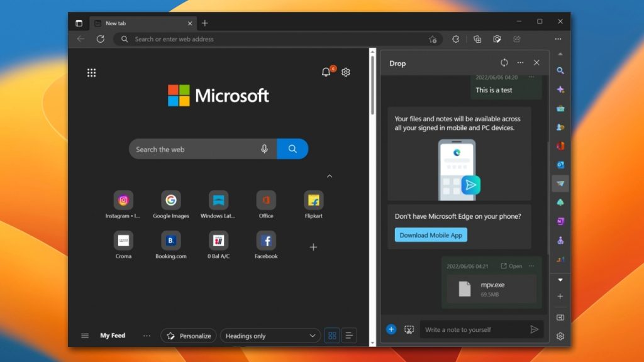Open the Flipkart quick link
Screen dimensions: 644x362
point(314,205)
